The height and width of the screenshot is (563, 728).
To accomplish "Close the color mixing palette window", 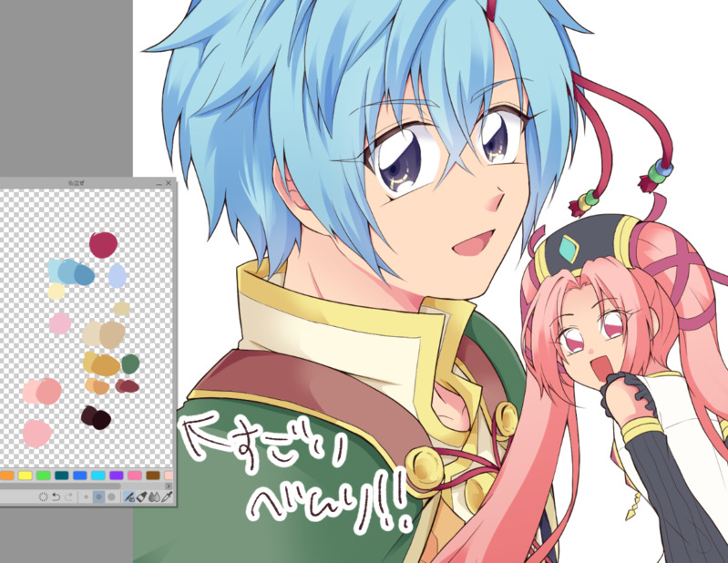I will coord(169,183).
